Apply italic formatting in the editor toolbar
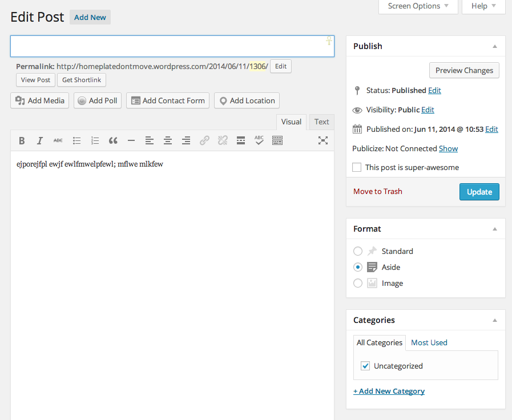Screen dimensions: 512x420 click(40, 140)
